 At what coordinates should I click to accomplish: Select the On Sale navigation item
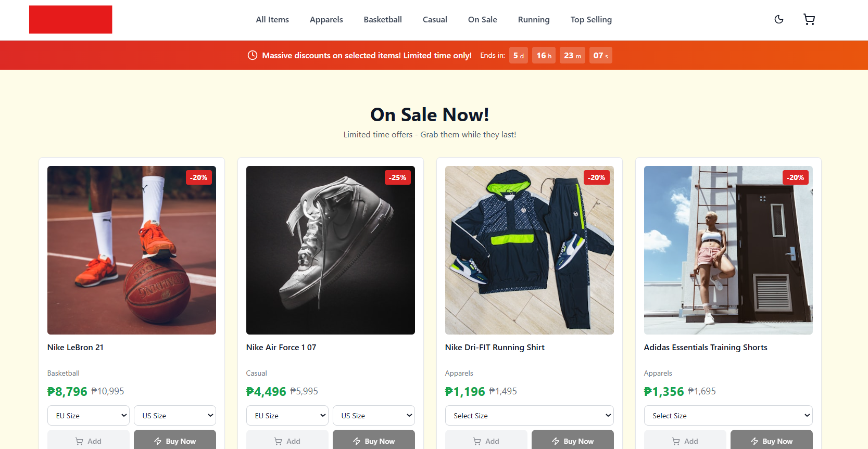click(483, 20)
